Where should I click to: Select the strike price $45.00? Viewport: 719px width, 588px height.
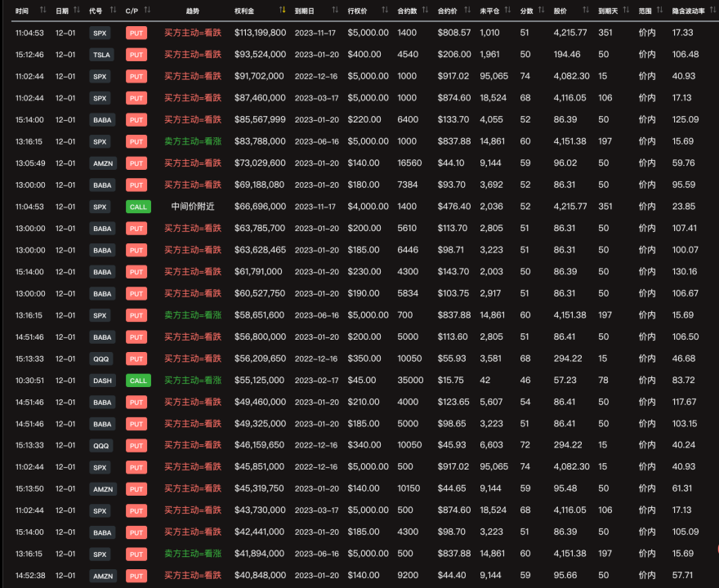(362, 381)
